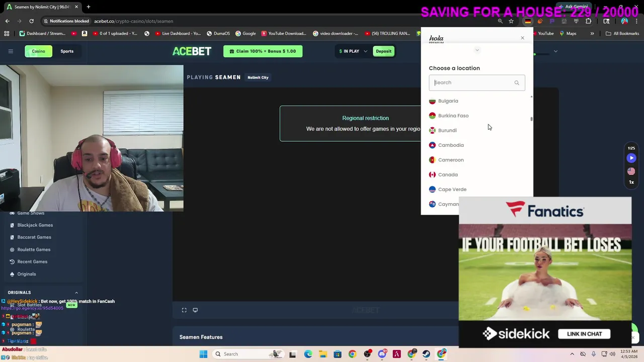This screenshot has width=644, height=362.
Task: Click the Canada flag icon
Action: coord(432,174)
